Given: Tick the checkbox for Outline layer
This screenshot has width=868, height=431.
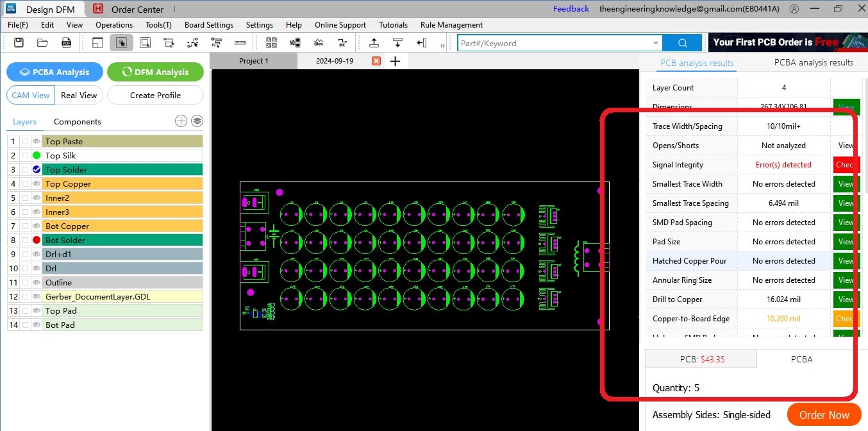Looking at the screenshot, I should (25, 282).
